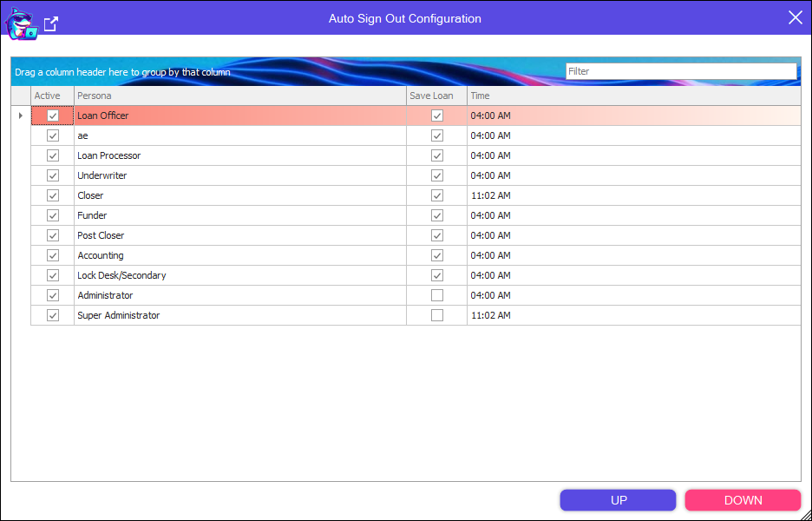Screen dimensions: 812x521
Task: Check Save Loan for Super Administrator
Action: [437, 315]
